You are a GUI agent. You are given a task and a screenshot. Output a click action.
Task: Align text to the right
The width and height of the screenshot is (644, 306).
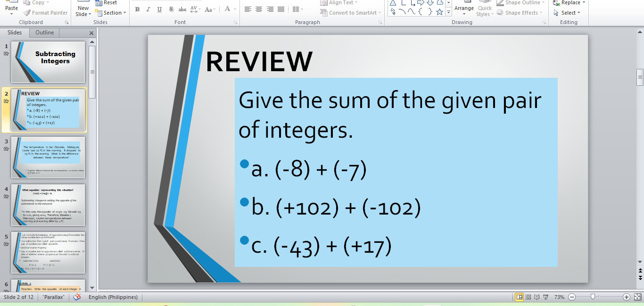[x=270, y=9]
